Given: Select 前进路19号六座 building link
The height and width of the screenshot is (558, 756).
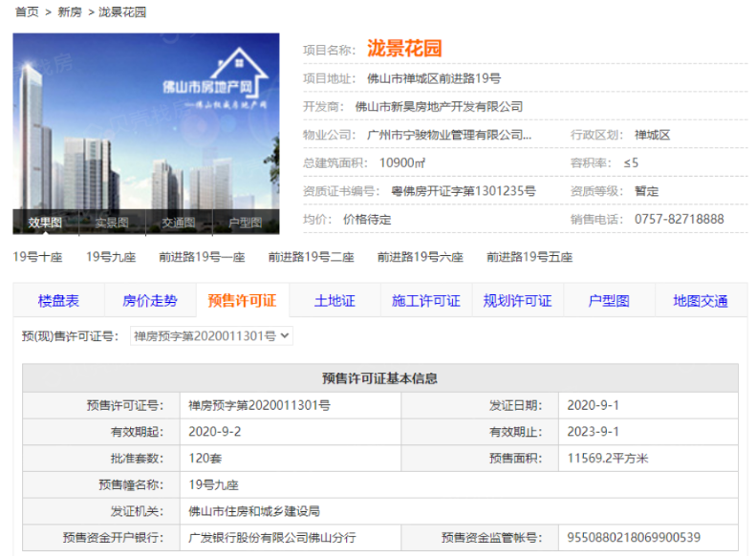Looking at the screenshot, I should (420, 257).
